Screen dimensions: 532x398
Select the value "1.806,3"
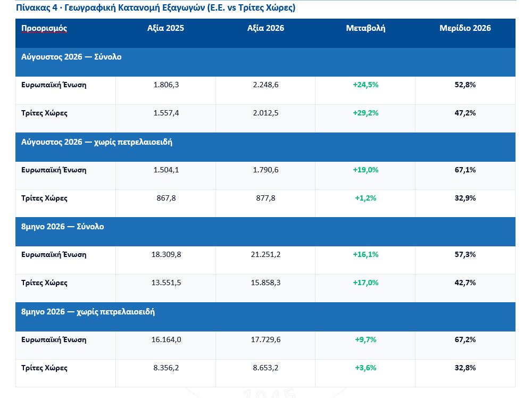[166, 85]
